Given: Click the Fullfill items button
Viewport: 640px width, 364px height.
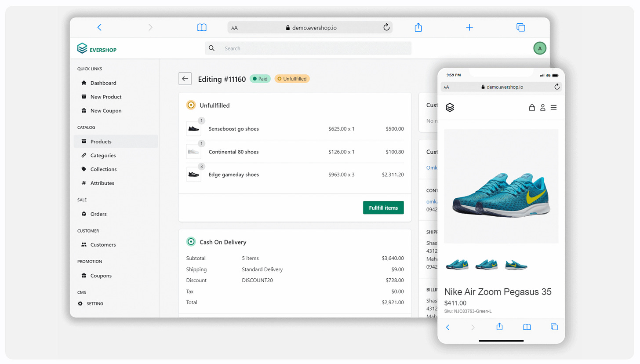Looking at the screenshot, I should (383, 207).
